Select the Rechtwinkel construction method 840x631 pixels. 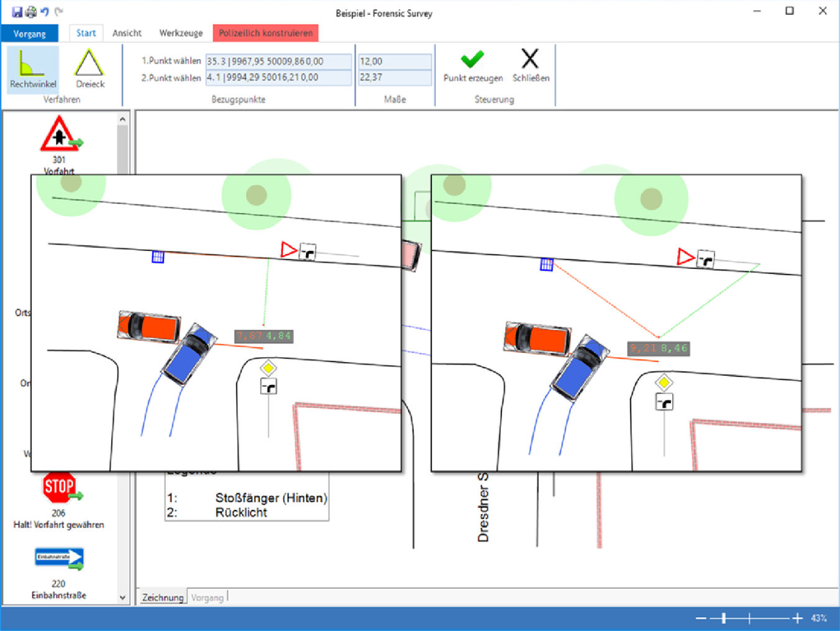pyautogui.click(x=32, y=69)
